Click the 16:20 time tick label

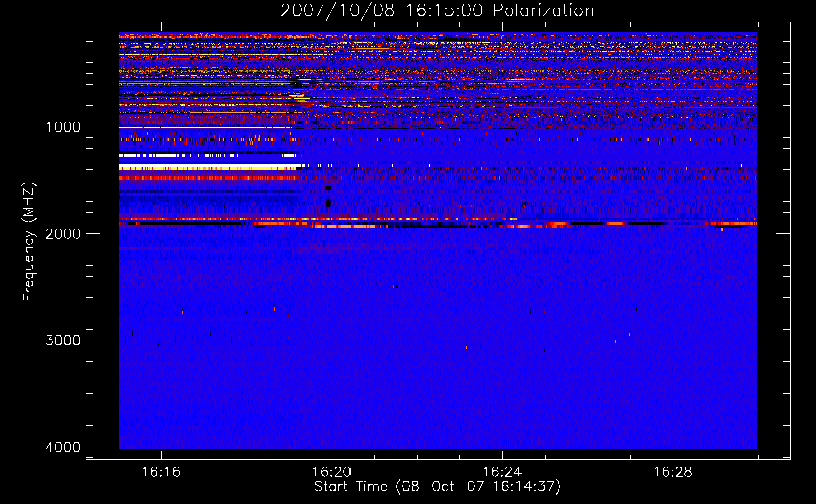(332, 472)
